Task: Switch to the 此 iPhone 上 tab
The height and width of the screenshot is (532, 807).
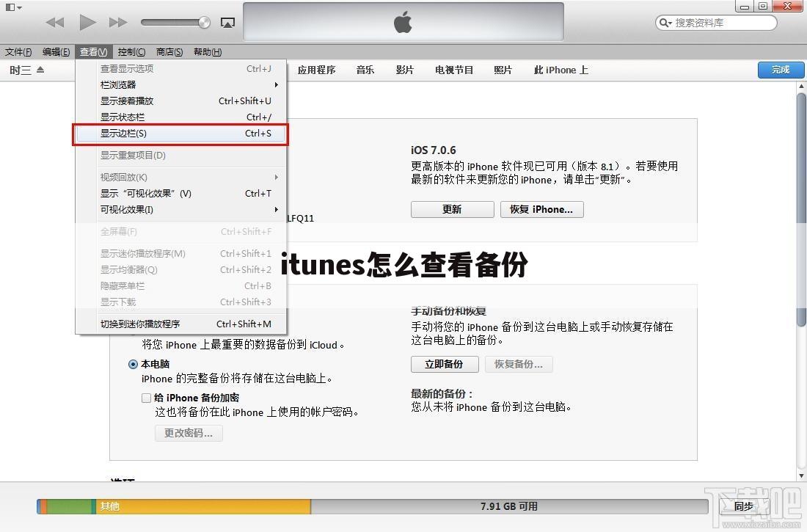Action: tap(561, 70)
